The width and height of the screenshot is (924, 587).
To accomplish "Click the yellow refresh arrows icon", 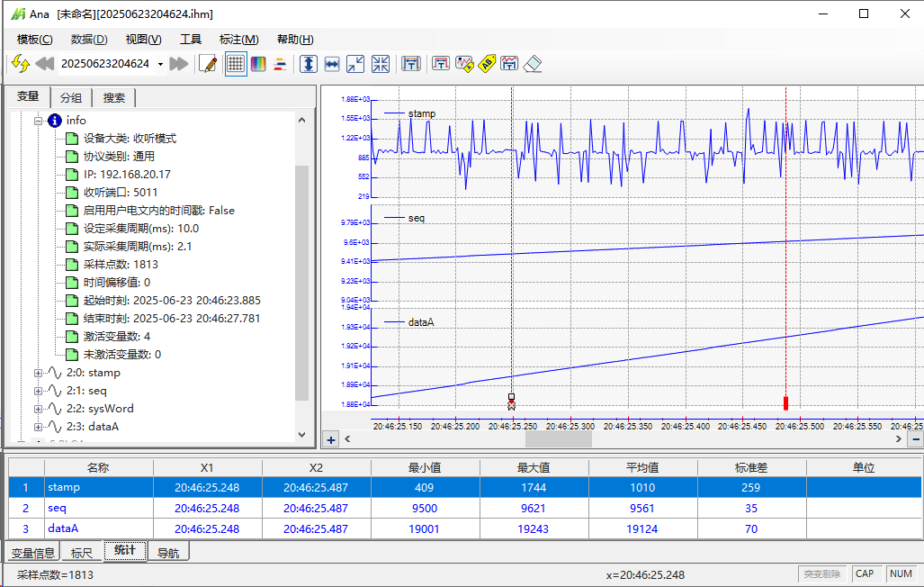I will point(20,64).
